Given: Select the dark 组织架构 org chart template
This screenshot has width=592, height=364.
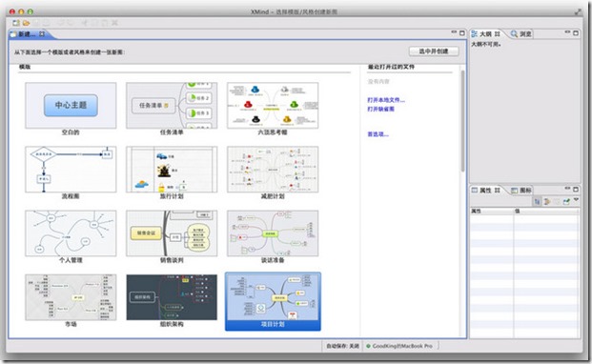Looking at the screenshot, I should [172, 297].
